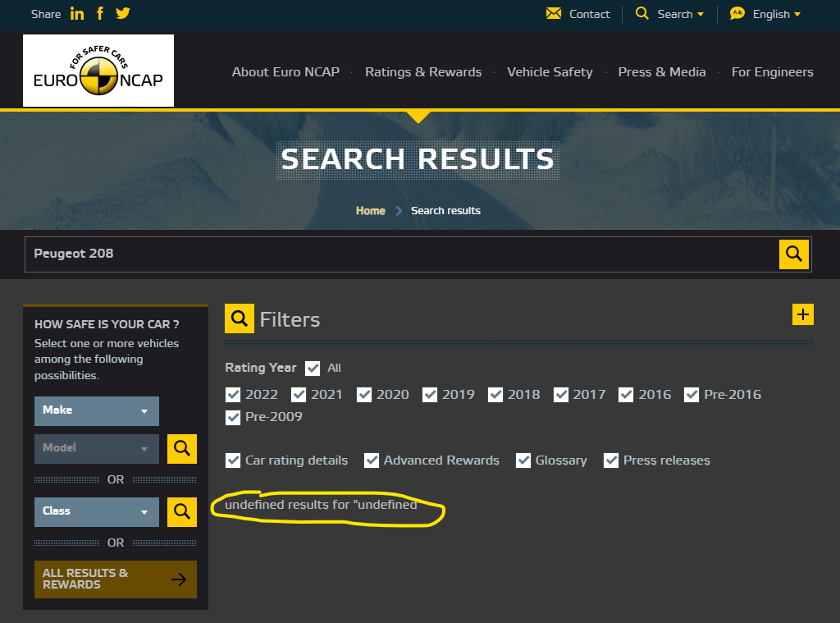Click the Contact envelope icon

pyautogui.click(x=554, y=13)
